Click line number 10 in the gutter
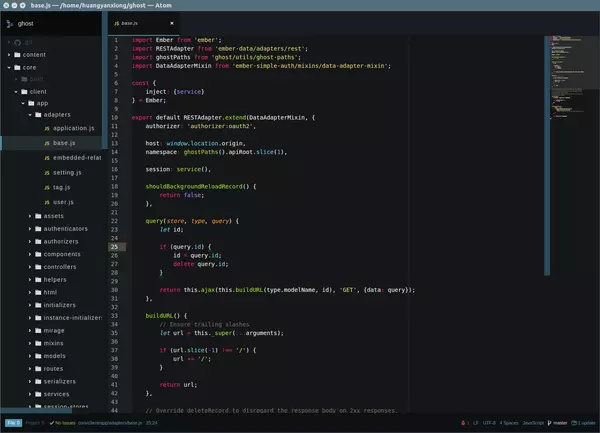The width and height of the screenshot is (600, 433). point(114,118)
